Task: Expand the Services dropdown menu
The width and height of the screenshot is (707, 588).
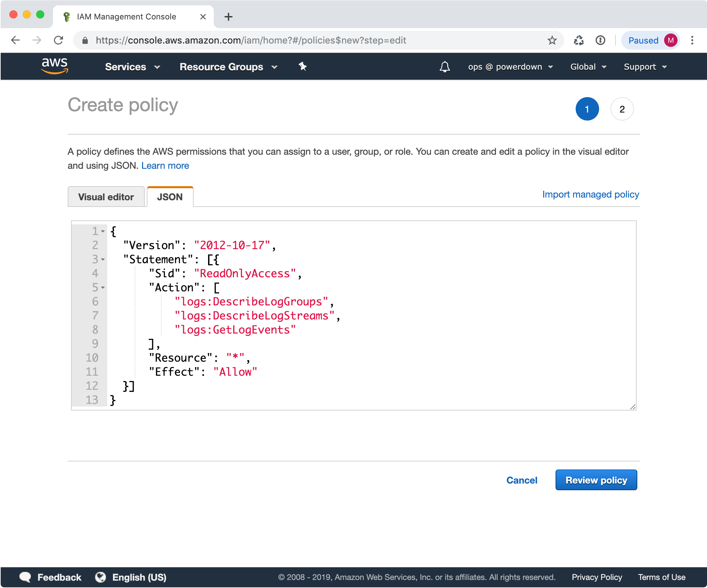Action: (132, 67)
